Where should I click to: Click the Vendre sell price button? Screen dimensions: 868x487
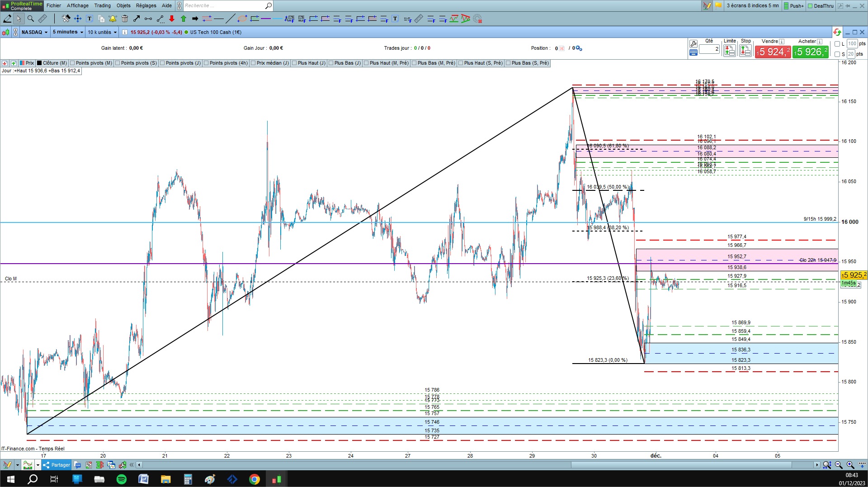(x=773, y=52)
